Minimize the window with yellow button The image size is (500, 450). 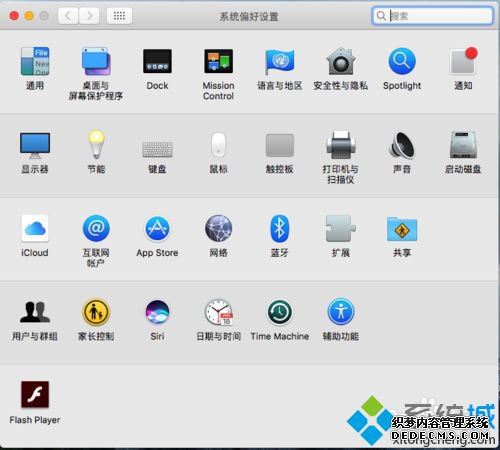(x=29, y=16)
